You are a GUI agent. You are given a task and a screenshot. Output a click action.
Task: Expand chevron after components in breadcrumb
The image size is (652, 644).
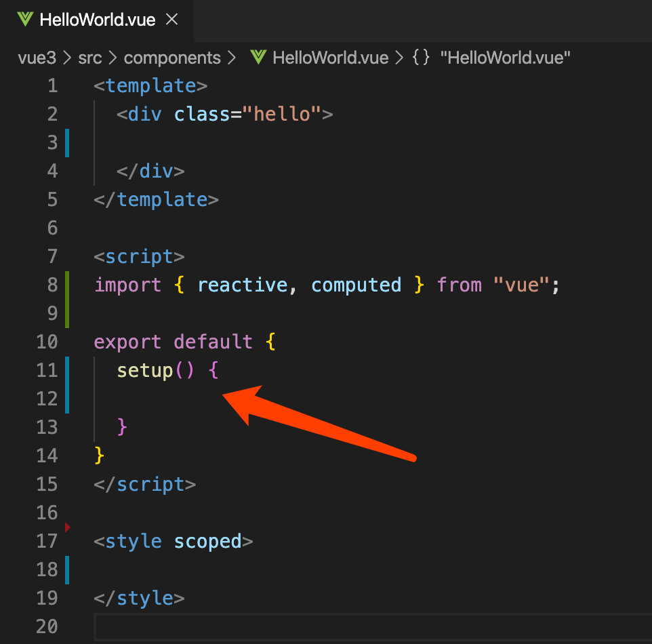point(232,58)
